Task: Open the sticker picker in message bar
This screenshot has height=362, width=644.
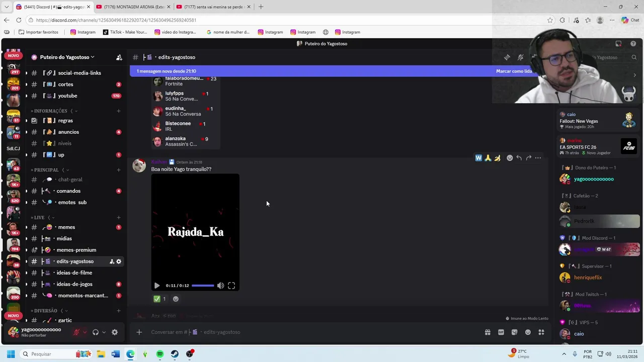Action: click(514, 332)
